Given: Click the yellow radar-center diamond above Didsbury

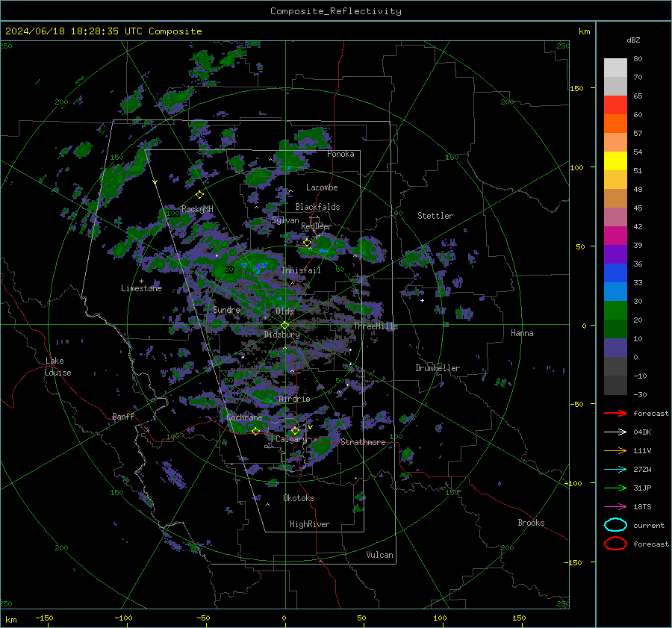Looking at the screenshot, I should 284,326.
